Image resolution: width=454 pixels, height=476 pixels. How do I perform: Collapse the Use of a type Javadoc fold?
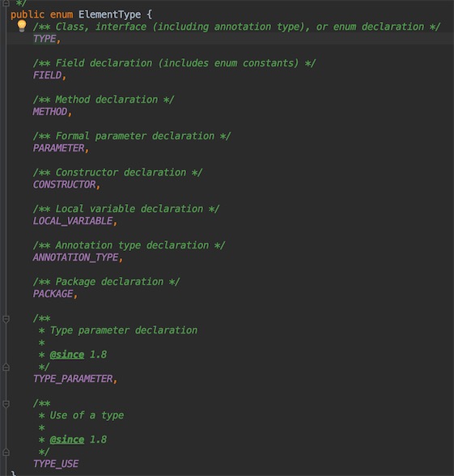click(6, 404)
